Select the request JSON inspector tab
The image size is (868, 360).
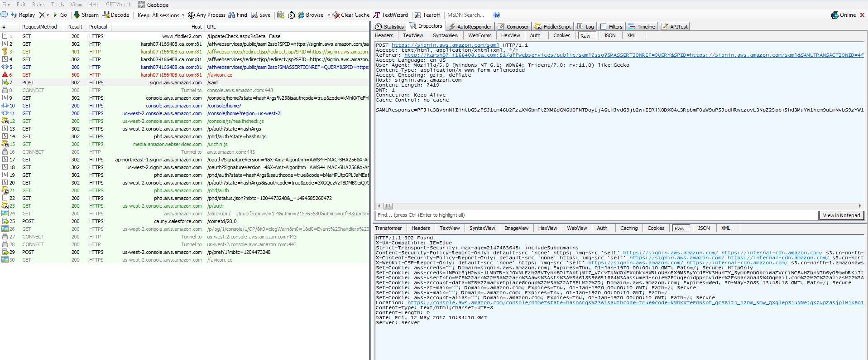(x=609, y=35)
